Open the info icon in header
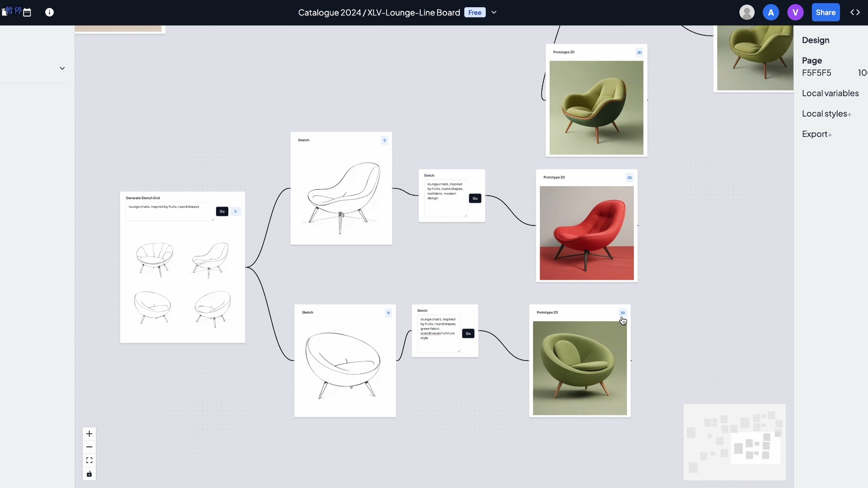 point(50,13)
